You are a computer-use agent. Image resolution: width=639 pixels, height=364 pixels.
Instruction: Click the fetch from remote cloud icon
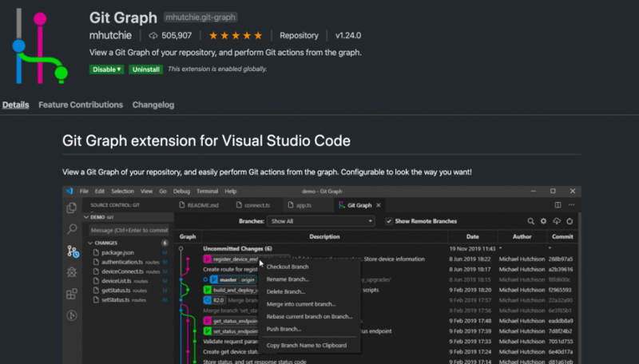[x=557, y=221]
